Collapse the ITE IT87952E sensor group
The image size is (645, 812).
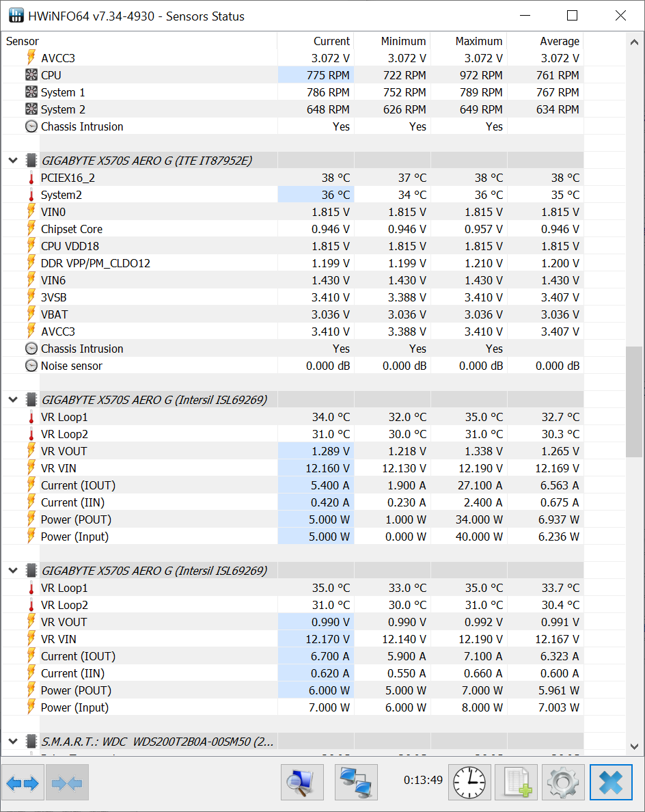14,161
